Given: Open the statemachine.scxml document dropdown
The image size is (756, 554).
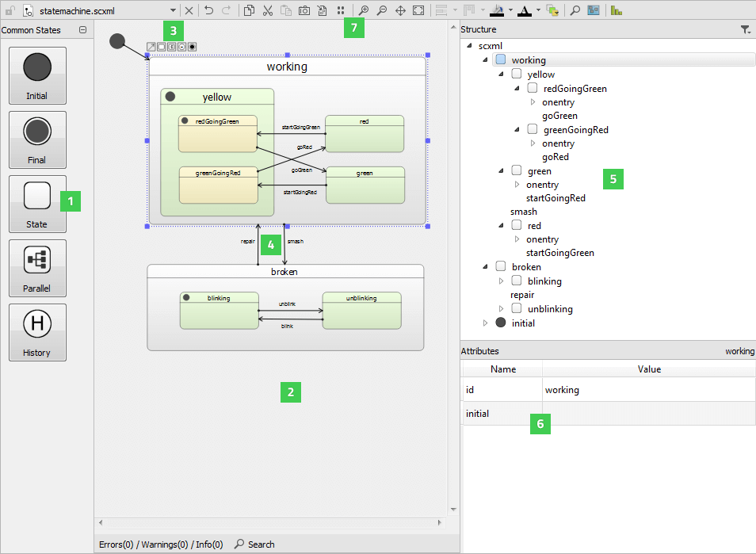Looking at the screenshot, I should tap(173, 10).
